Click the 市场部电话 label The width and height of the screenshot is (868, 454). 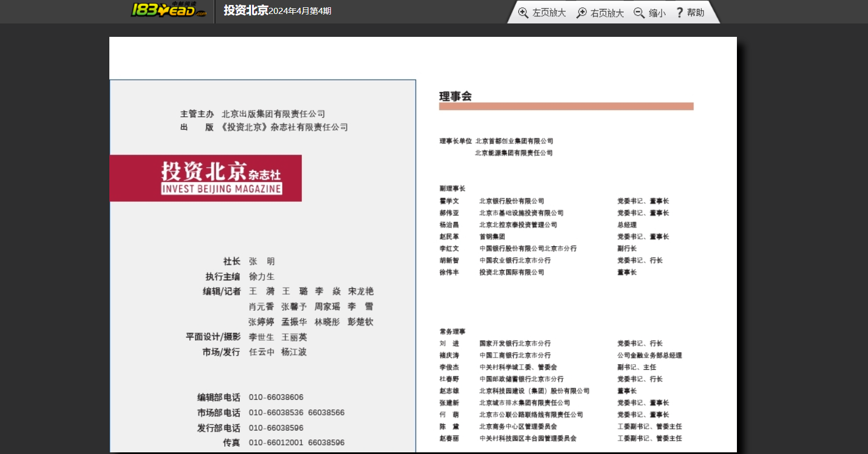coord(219,413)
